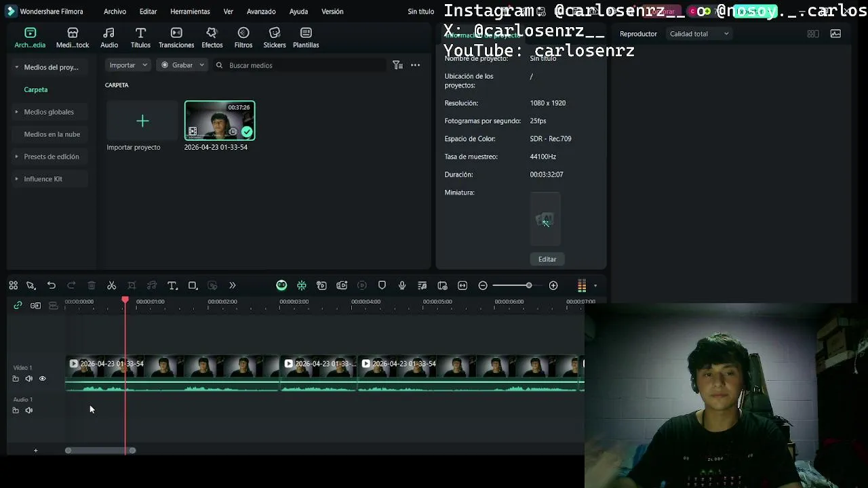Click the media filter sort icon

pyautogui.click(x=398, y=65)
